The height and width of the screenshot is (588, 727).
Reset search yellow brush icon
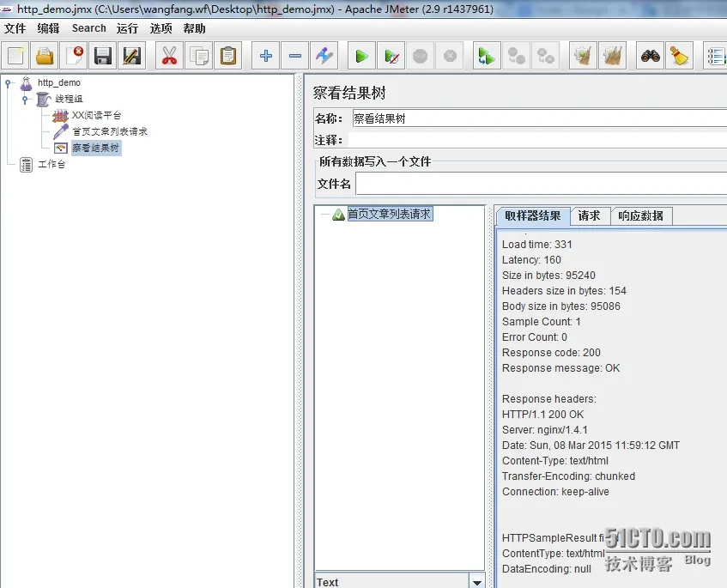tap(679, 56)
